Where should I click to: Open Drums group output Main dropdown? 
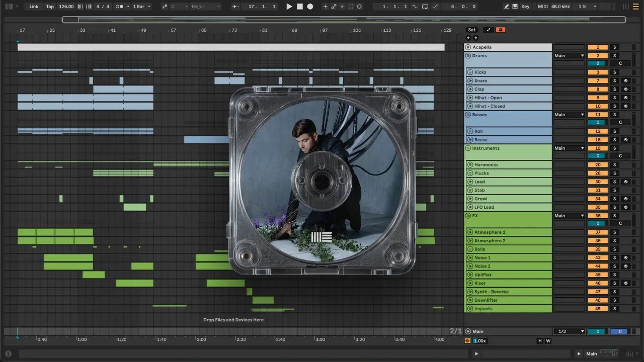click(569, 56)
